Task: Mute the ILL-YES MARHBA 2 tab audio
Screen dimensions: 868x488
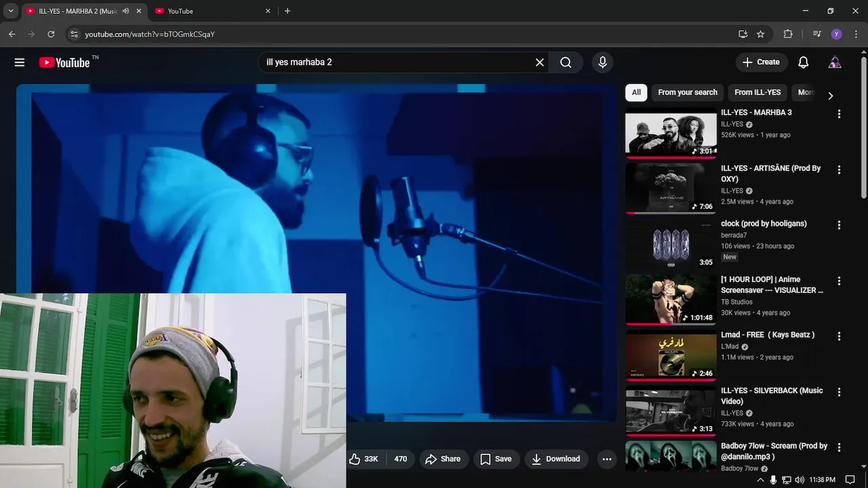Action: pyautogui.click(x=125, y=11)
